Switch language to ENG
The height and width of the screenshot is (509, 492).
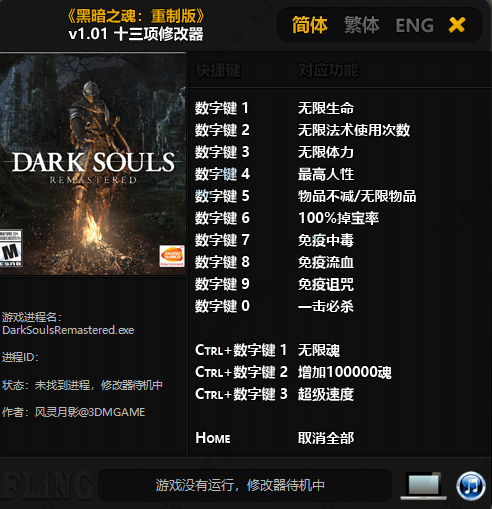point(414,25)
